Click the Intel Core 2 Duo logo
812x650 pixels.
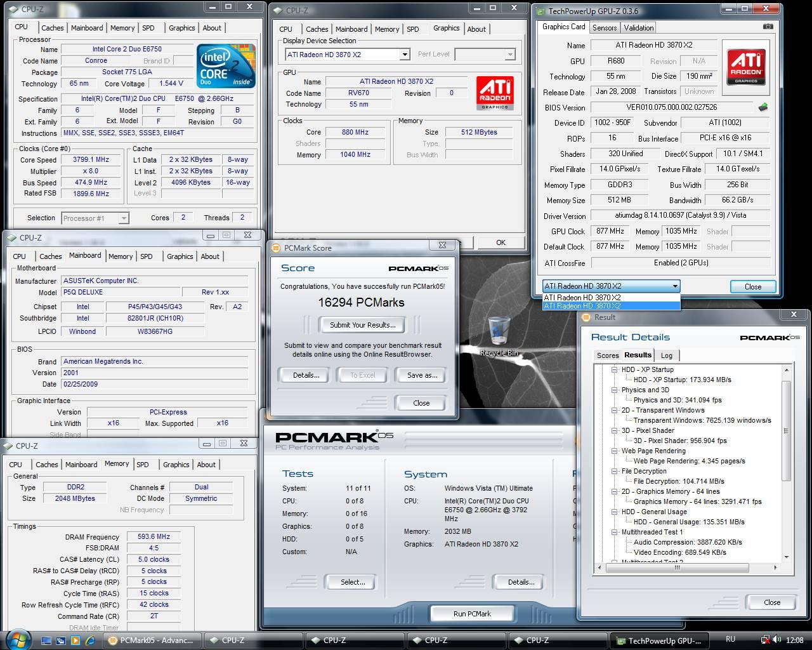click(225, 66)
